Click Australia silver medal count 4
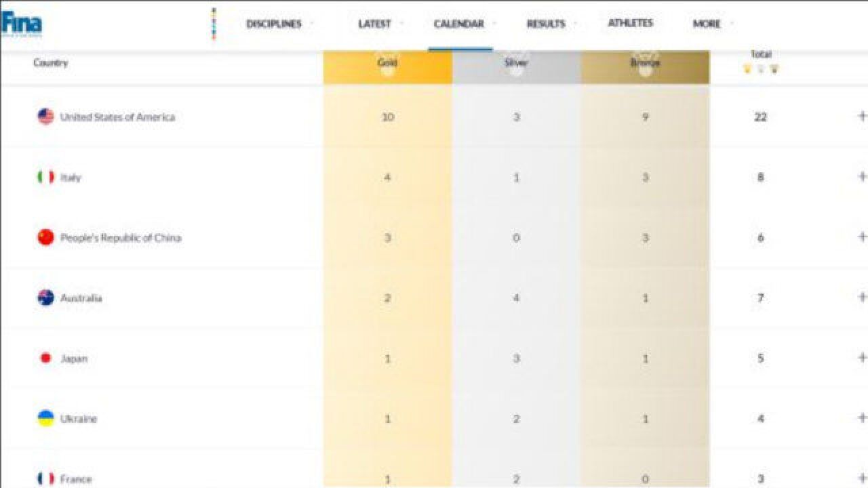868x488 pixels. tap(516, 298)
